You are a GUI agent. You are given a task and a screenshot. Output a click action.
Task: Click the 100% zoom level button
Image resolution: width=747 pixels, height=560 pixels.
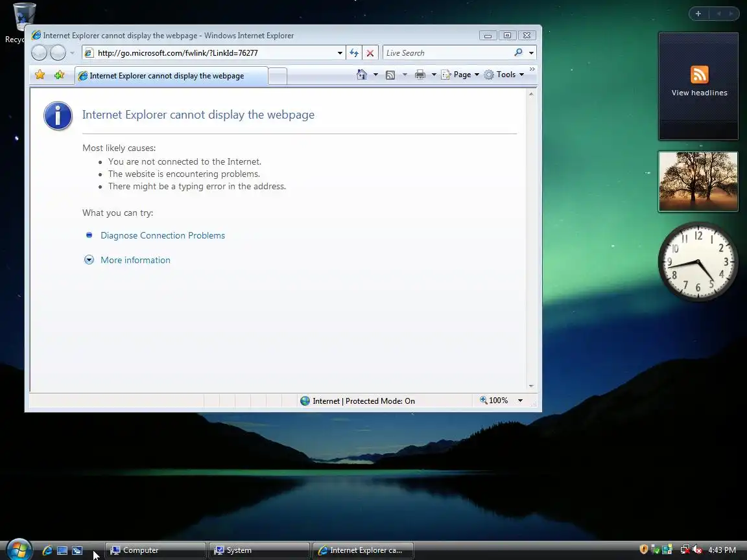pyautogui.click(x=494, y=401)
